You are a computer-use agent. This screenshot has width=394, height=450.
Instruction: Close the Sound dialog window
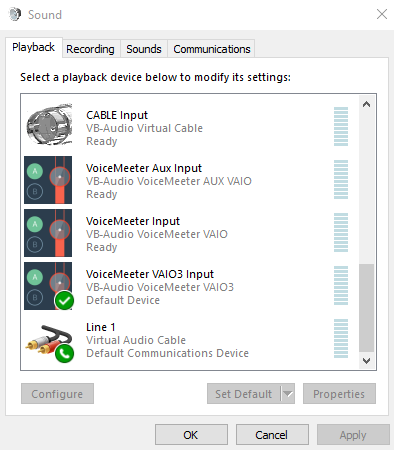coord(382,14)
